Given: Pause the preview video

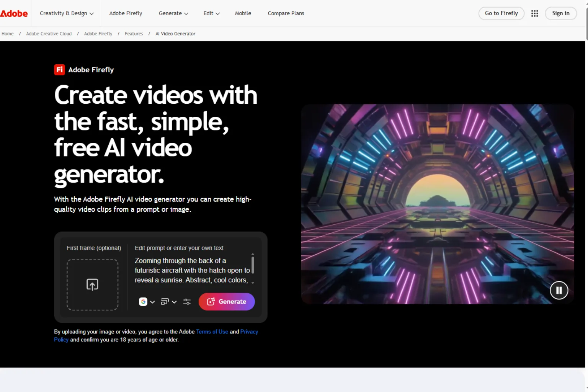Looking at the screenshot, I should point(559,290).
